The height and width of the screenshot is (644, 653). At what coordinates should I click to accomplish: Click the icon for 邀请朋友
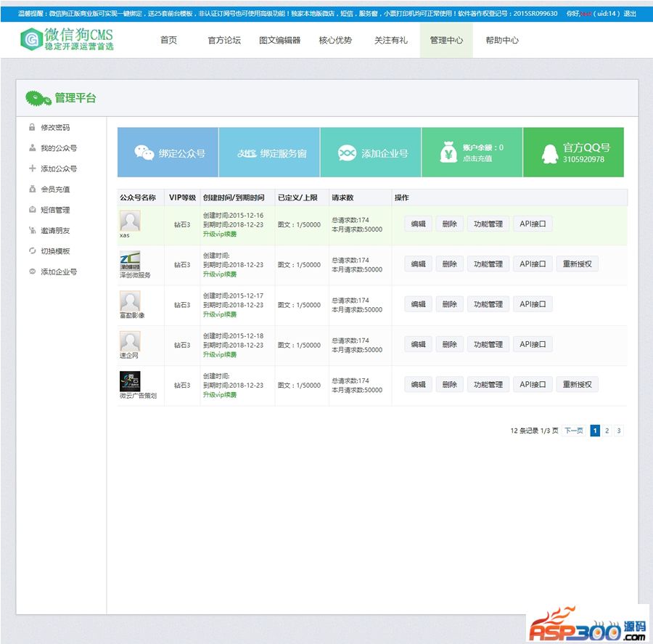click(x=32, y=230)
